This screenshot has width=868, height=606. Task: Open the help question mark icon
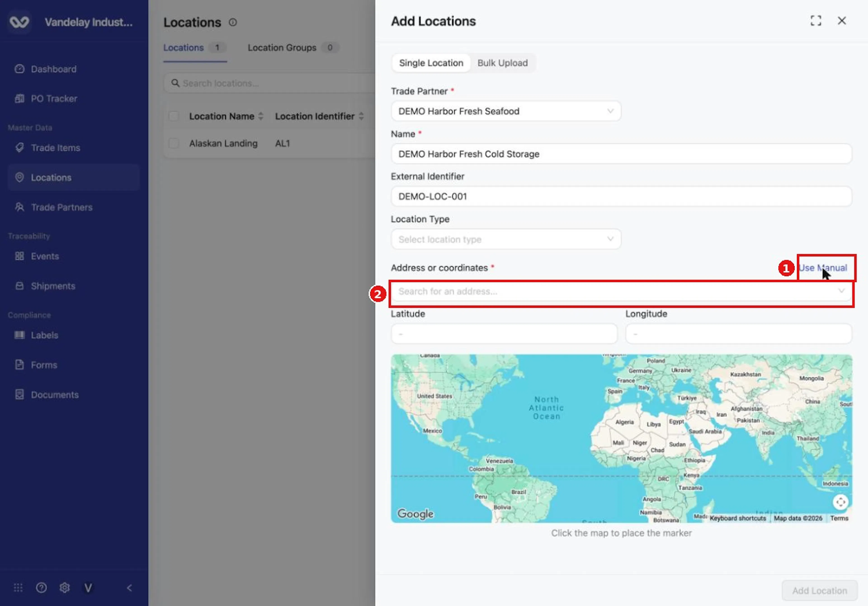click(x=42, y=587)
